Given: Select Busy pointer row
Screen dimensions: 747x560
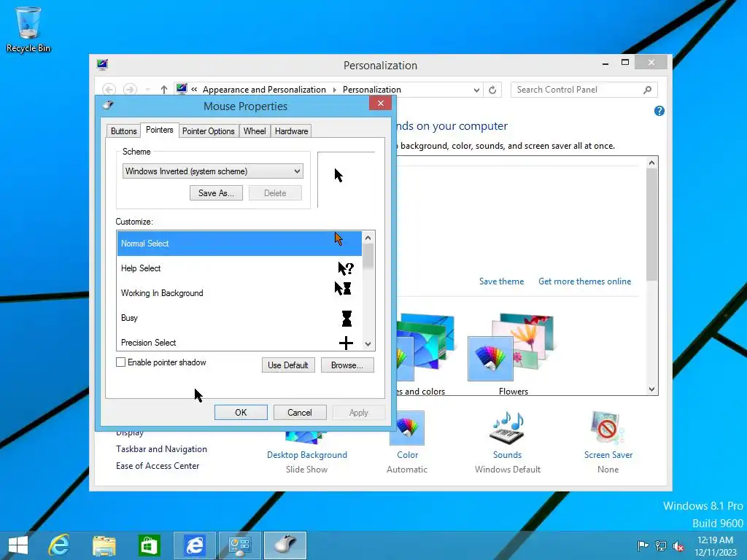Looking at the screenshot, I should coord(239,318).
